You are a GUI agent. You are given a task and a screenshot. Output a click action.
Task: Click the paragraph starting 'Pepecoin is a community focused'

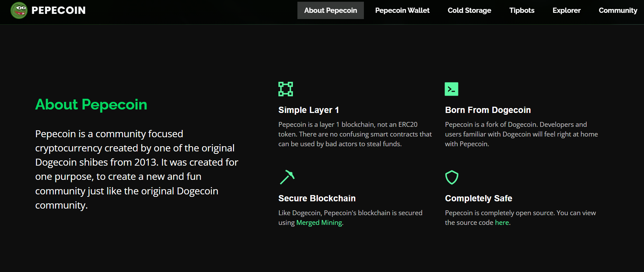coord(137,169)
